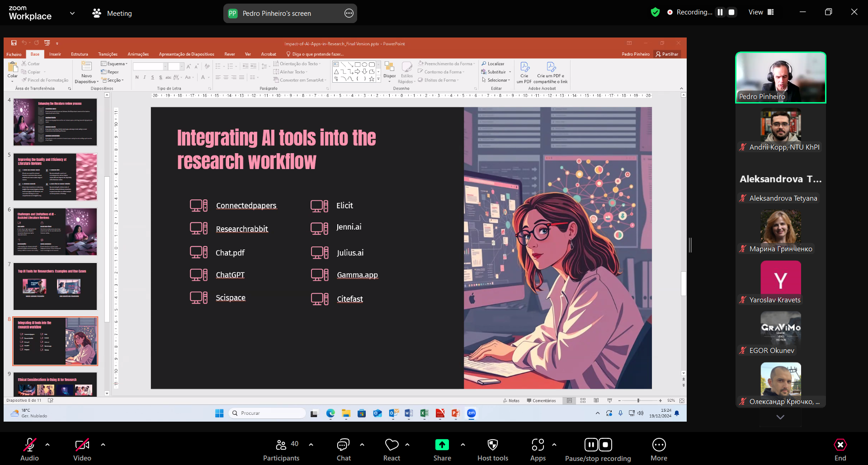Open Zoom Participants panel
Image resolution: width=868 pixels, height=465 pixels.
(x=281, y=450)
